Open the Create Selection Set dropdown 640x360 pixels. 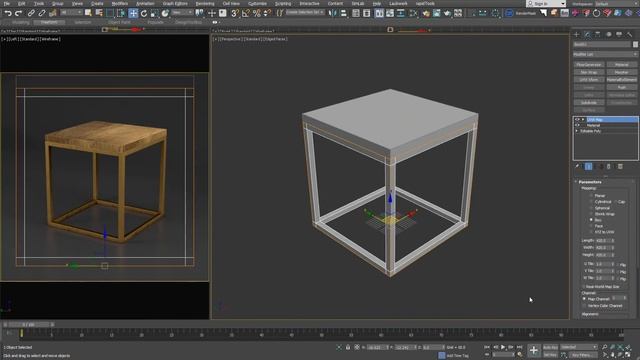304,13
